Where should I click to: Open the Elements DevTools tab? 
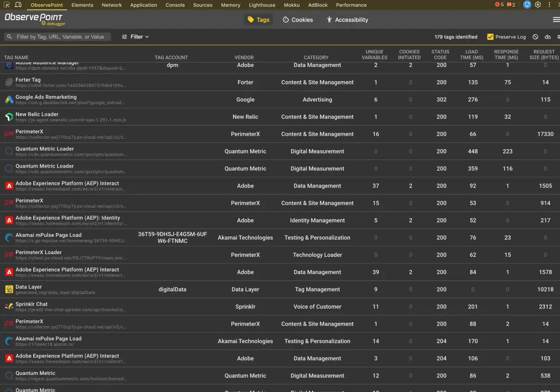pyautogui.click(x=82, y=5)
